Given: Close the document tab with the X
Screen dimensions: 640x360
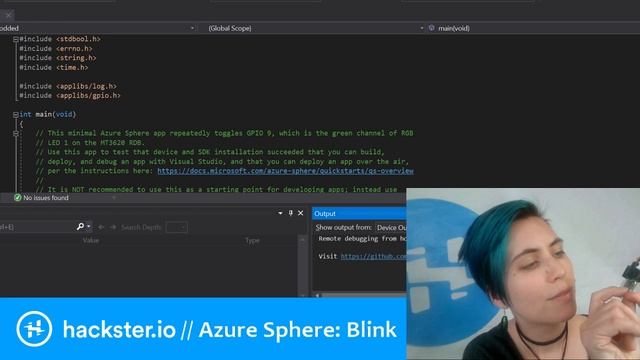Looking at the screenshot, I should click(8, 16).
